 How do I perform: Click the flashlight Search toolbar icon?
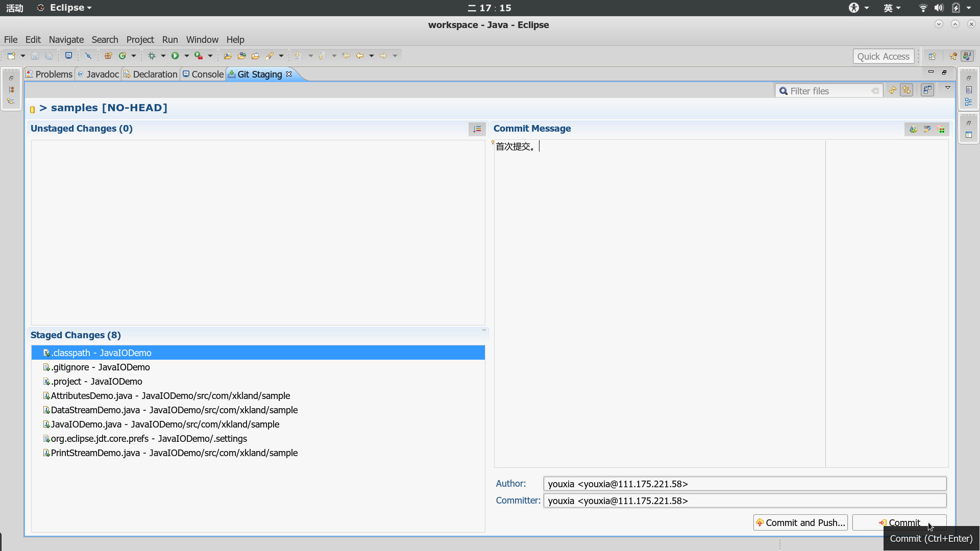269,56
